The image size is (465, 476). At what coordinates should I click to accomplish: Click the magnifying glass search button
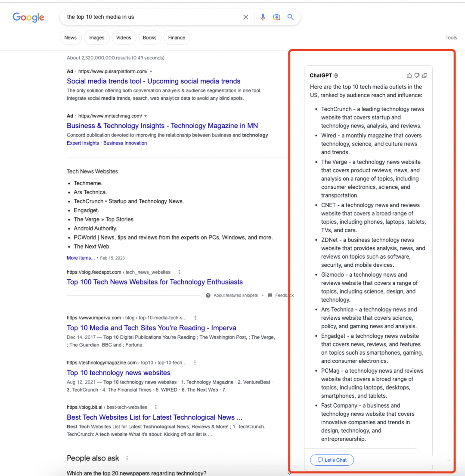[290, 17]
